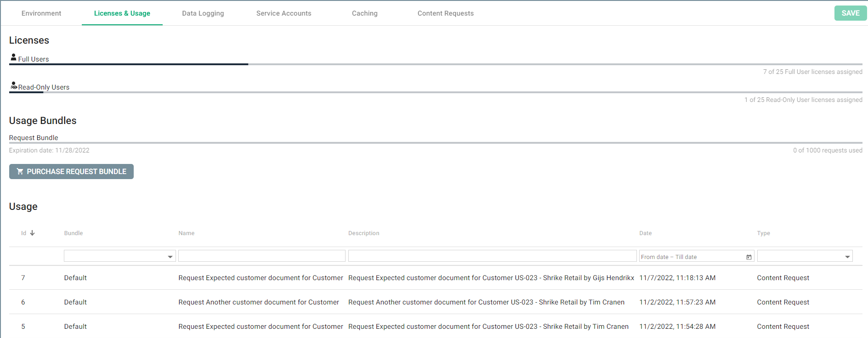Click the Id column sort arrow
The height and width of the screenshot is (338, 868).
click(32, 233)
